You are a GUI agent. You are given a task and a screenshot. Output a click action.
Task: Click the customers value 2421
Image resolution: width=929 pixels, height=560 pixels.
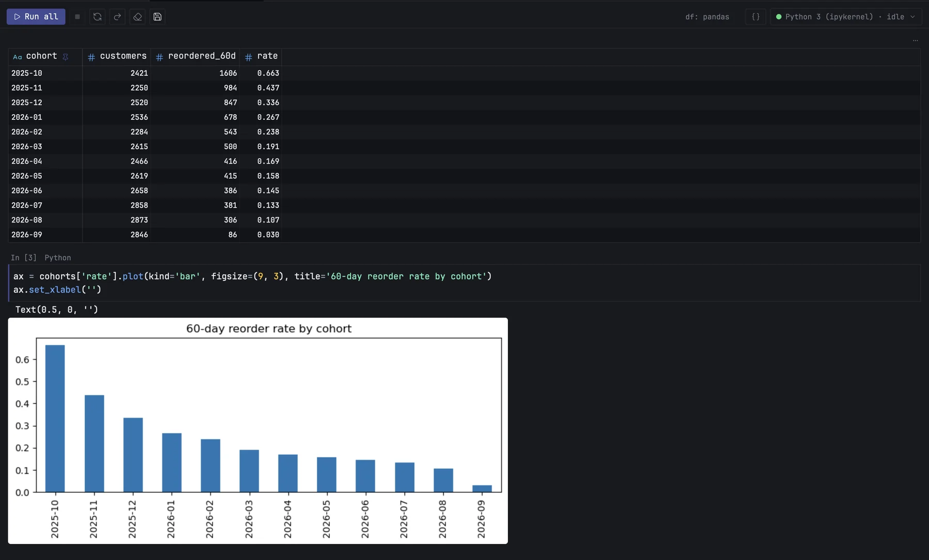point(139,73)
